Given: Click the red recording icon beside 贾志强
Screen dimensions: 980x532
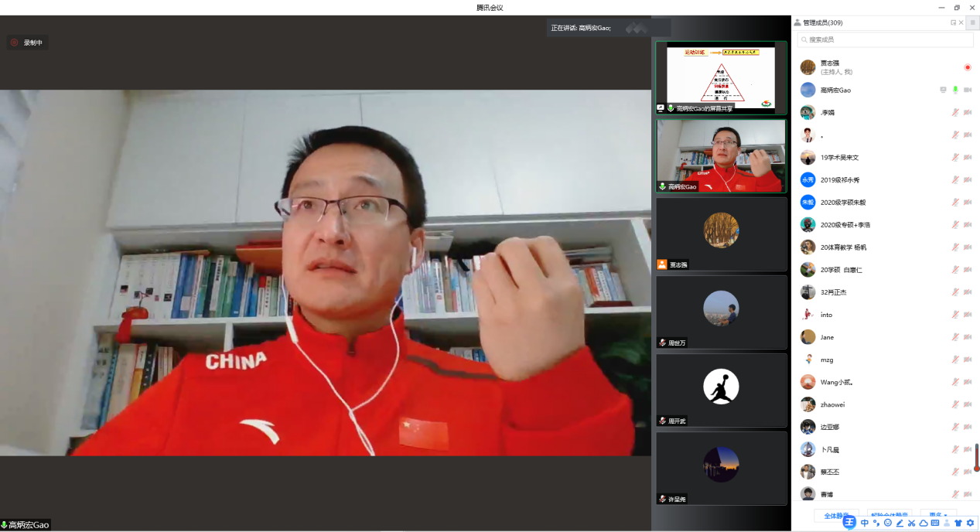Looking at the screenshot, I should coord(967,67).
